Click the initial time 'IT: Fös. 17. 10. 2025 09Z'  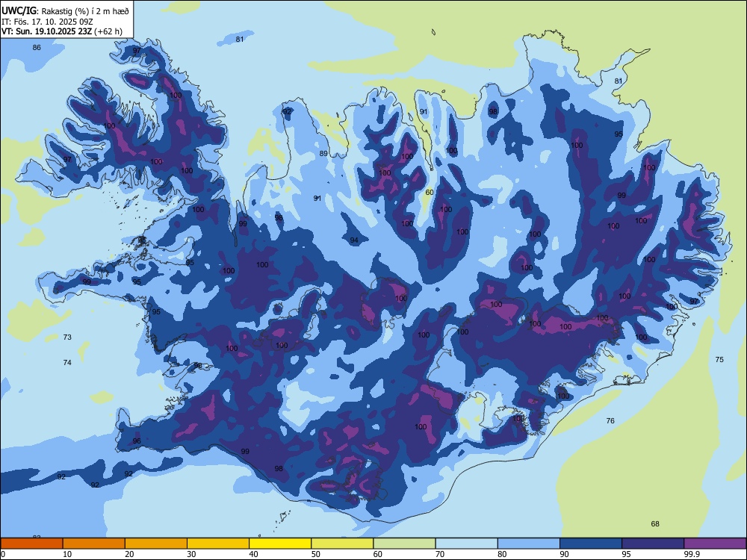point(47,22)
